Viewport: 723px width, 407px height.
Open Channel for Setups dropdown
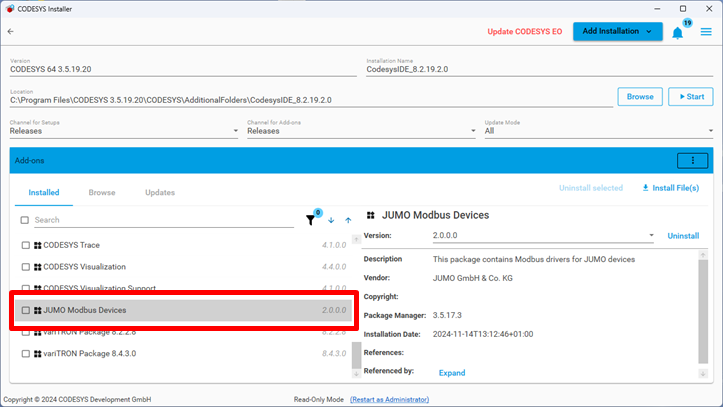click(124, 131)
